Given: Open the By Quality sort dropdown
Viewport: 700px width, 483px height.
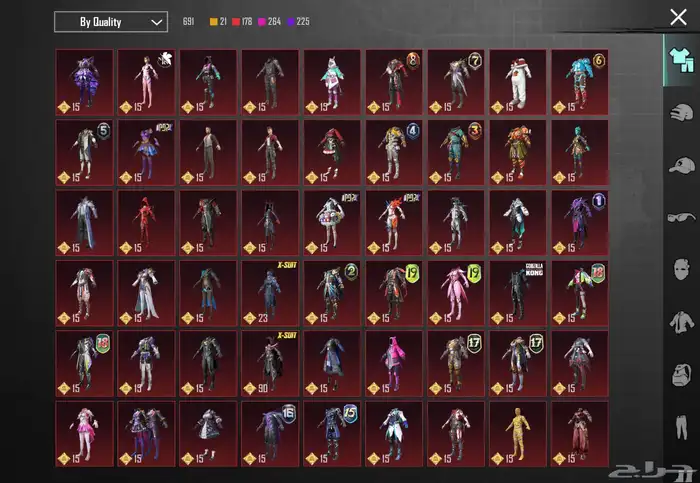Looking at the screenshot, I should pyautogui.click(x=110, y=21).
